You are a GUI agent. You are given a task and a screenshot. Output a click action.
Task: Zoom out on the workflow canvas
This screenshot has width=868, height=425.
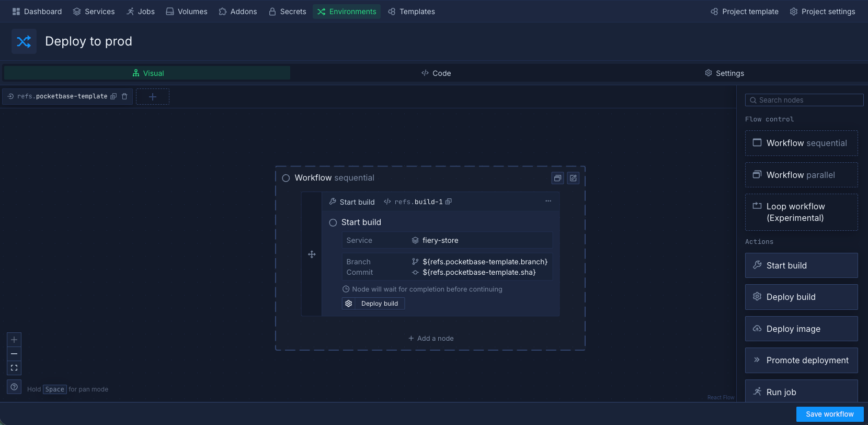point(14,354)
